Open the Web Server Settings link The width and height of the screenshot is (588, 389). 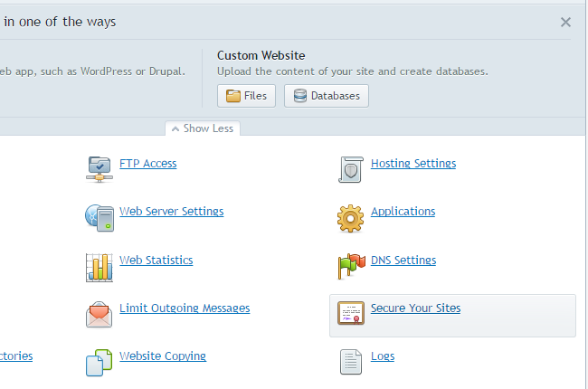pos(171,212)
